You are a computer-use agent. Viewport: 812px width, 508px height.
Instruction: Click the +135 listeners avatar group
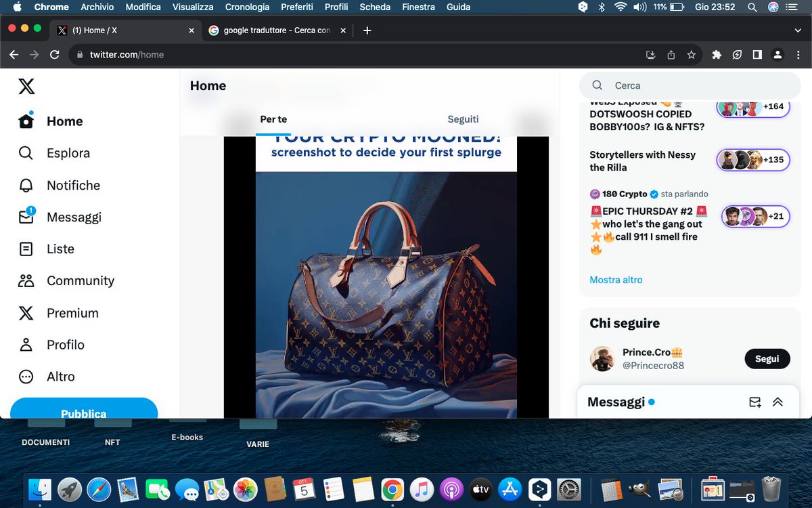coord(753,161)
